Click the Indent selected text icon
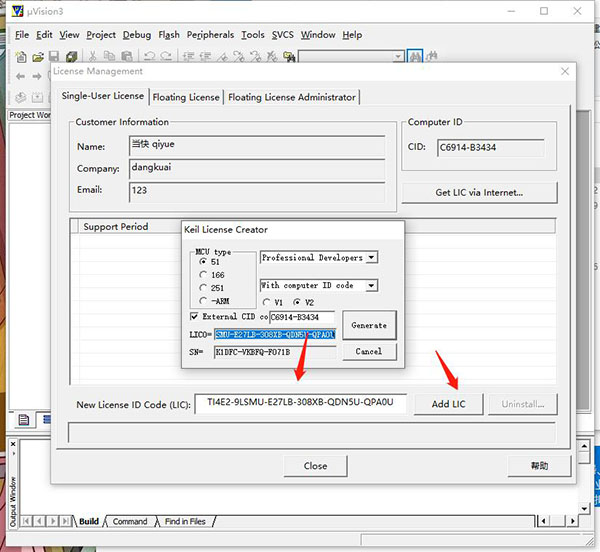 [x=188, y=57]
